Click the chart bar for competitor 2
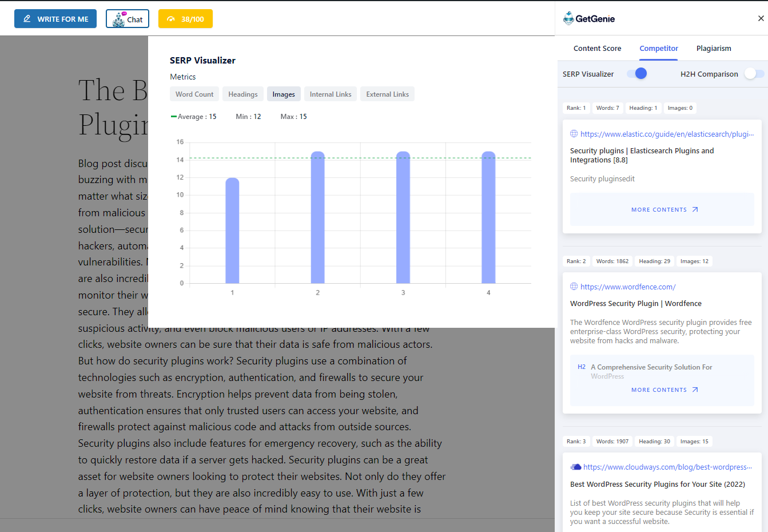 (318, 217)
